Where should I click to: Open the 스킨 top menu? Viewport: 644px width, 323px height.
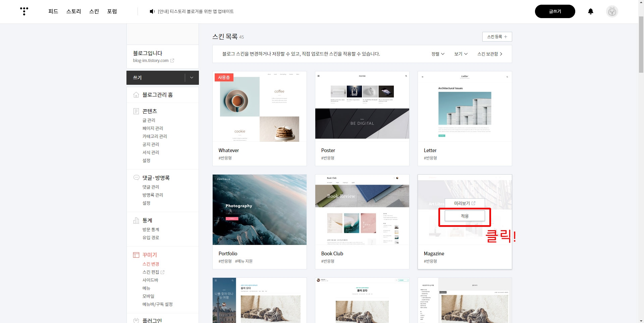94,11
